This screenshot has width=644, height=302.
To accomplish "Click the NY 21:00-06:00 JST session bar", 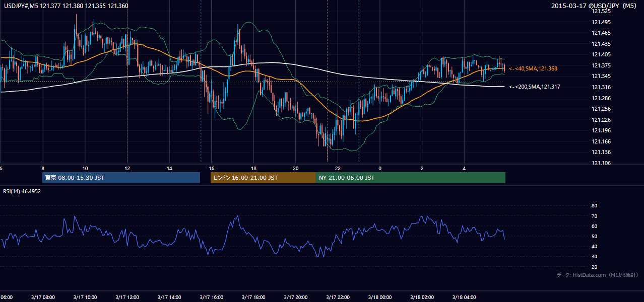I will pyautogui.click(x=411, y=178).
